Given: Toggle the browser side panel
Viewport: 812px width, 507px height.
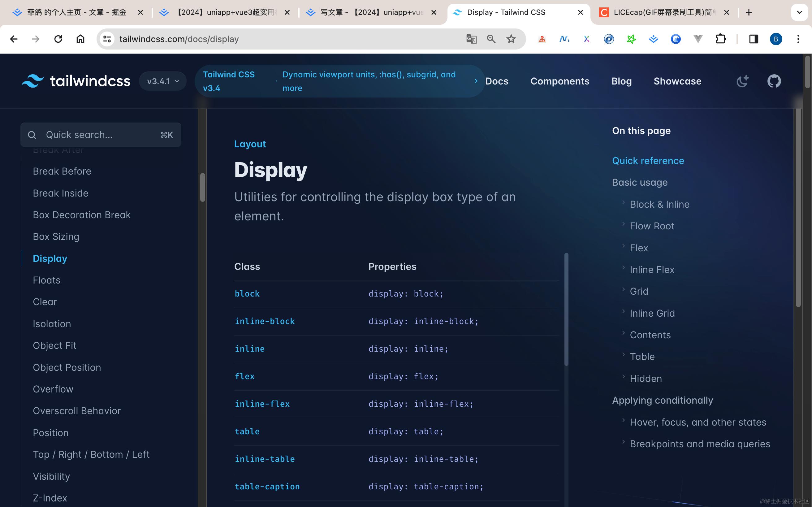Looking at the screenshot, I should pos(753,39).
